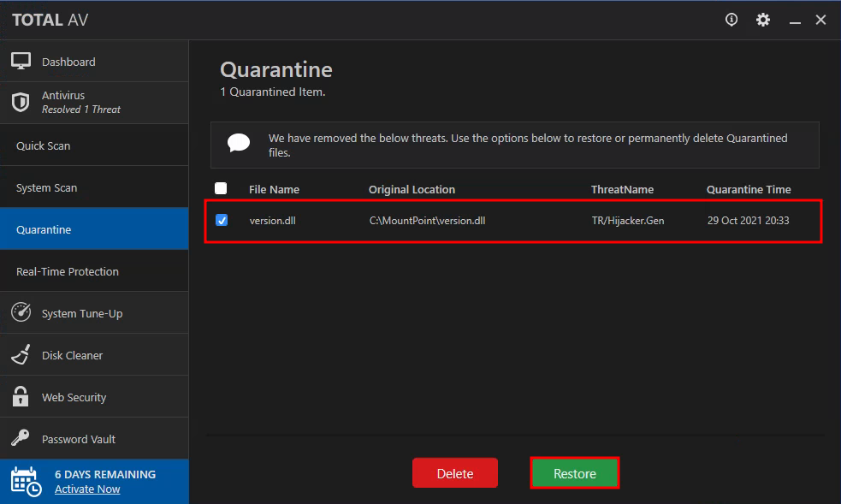Image resolution: width=841 pixels, height=504 pixels.
Task: Click the Password Vault key icon
Action: click(x=21, y=437)
